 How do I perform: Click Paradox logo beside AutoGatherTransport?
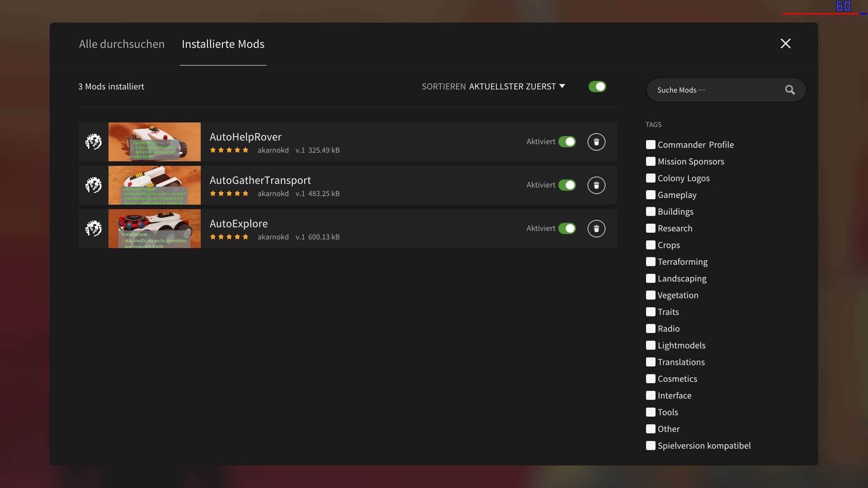(94, 185)
